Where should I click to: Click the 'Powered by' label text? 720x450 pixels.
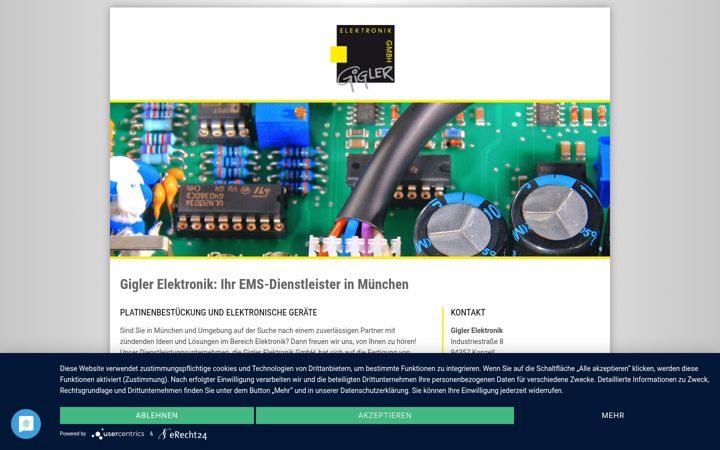click(73, 434)
